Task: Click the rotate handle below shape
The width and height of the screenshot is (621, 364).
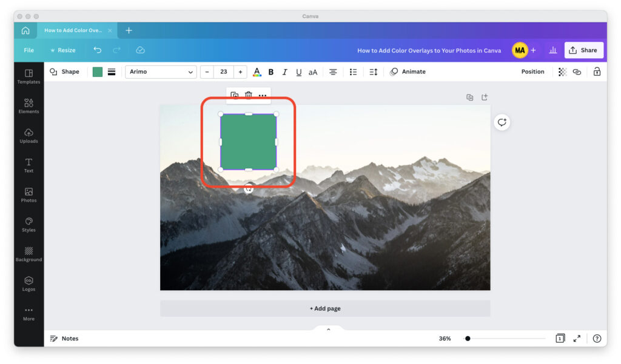Action: (248, 189)
